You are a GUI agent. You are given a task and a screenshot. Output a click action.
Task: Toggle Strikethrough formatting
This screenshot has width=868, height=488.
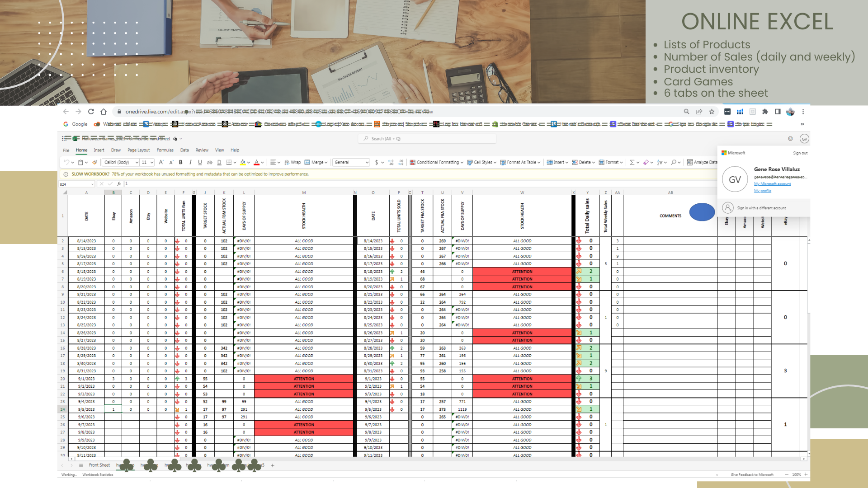209,162
